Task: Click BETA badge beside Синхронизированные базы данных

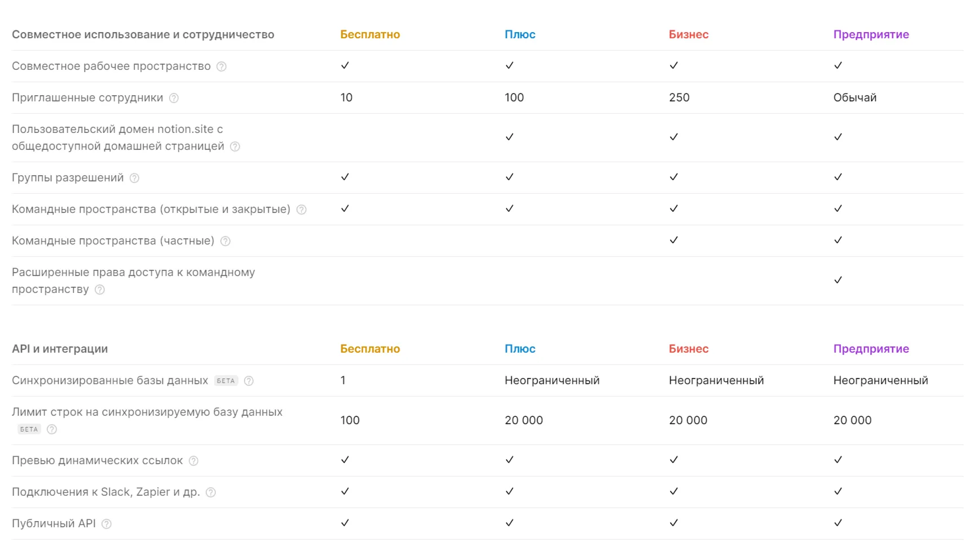Action: point(226,381)
